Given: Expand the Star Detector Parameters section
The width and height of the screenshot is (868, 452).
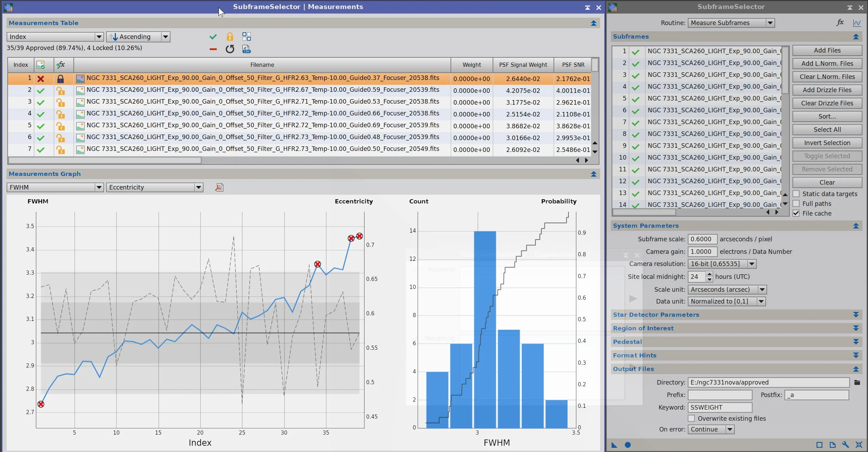Looking at the screenshot, I should click(856, 315).
